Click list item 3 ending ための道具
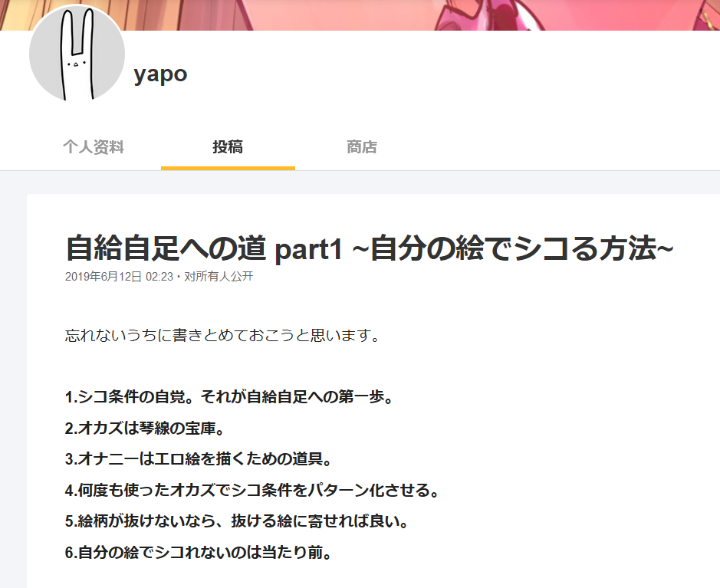 point(199,459)
